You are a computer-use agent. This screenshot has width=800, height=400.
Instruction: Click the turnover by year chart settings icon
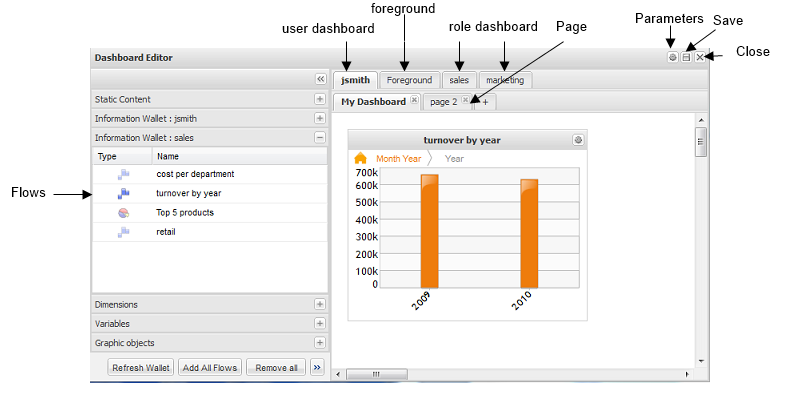point(577,140)
